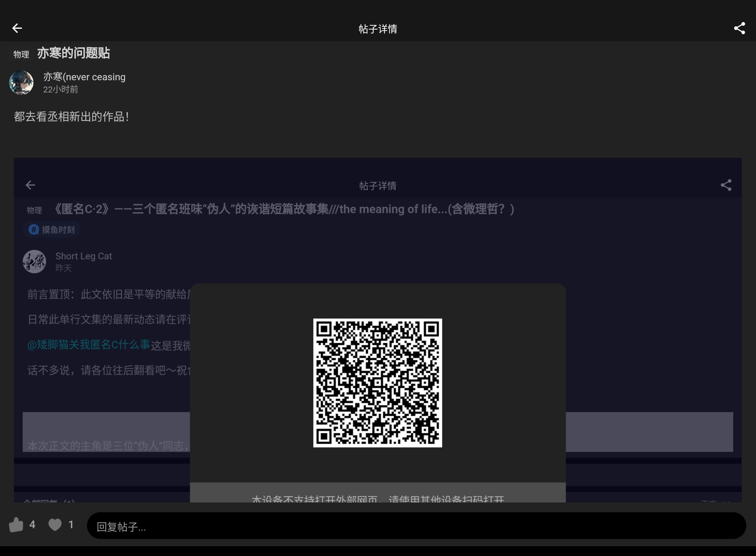Click the favorite count 1
The height and width of the screenshot is (556, 756).
(71, 525)
